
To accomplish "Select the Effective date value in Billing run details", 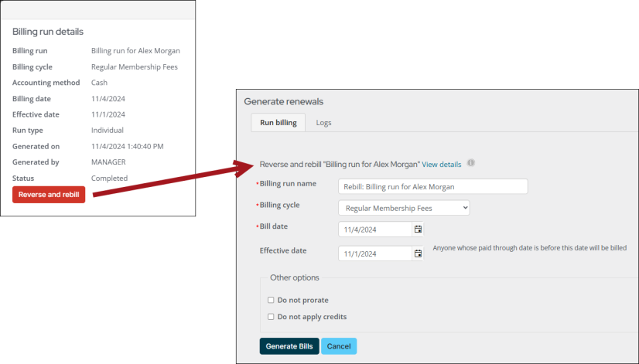I will pos(108,114).
